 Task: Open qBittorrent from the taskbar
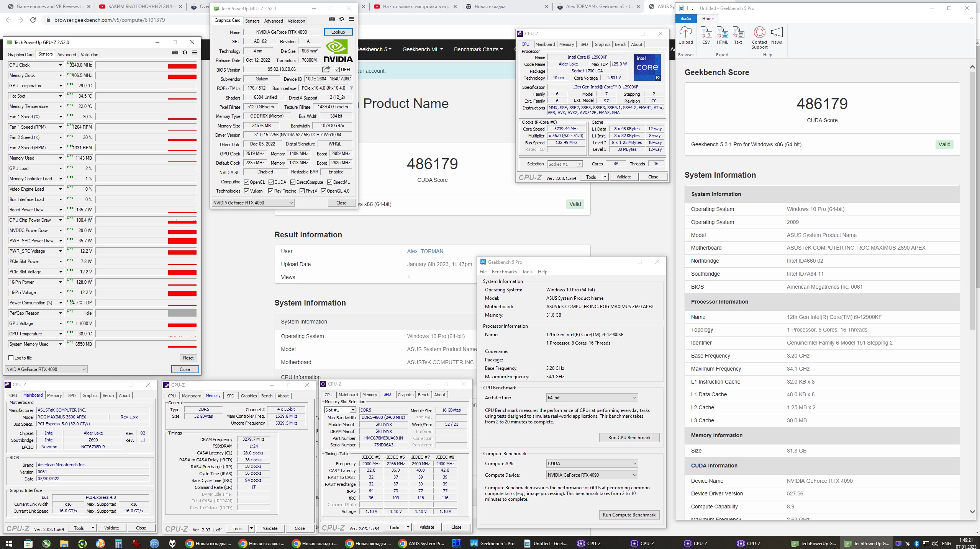(154, 543)
